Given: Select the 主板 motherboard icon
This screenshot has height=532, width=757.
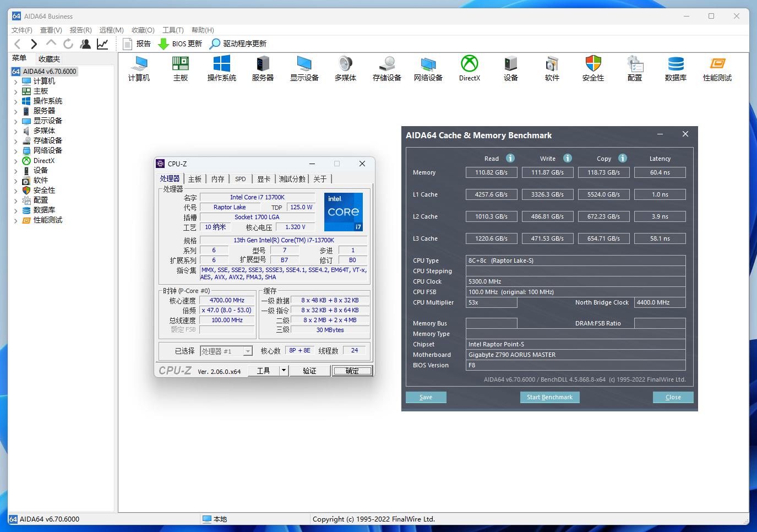Looking at the screenshot, I should click(180, 68).
